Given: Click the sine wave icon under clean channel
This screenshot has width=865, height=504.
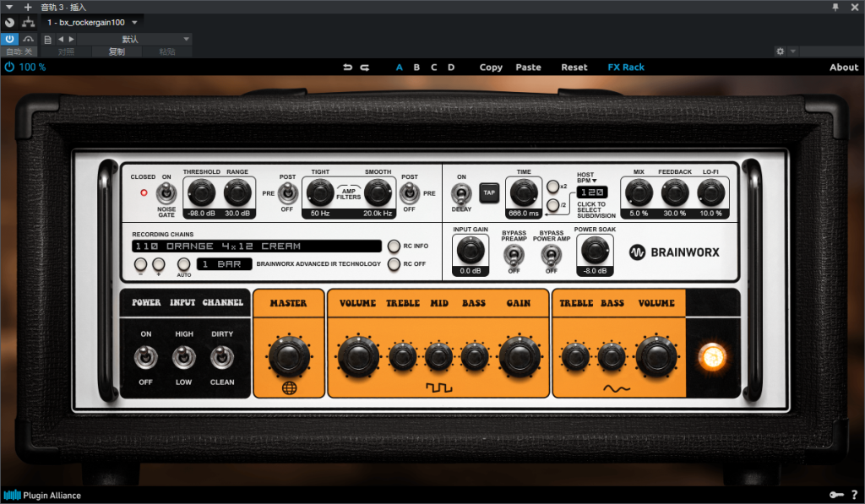Looking at the screenshot, I should click(x=617, y=388).
